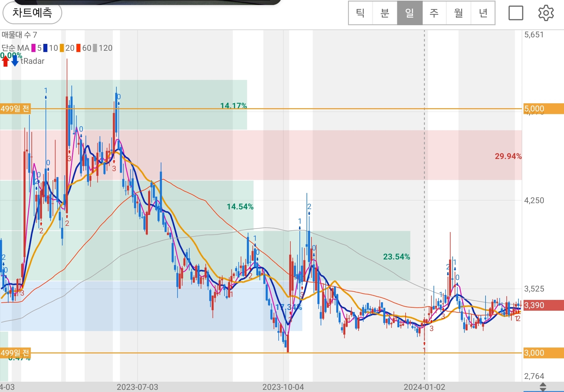Tap the square fullscreen chart icon
This screenshot has width=564, height=392.
point(516,13)
